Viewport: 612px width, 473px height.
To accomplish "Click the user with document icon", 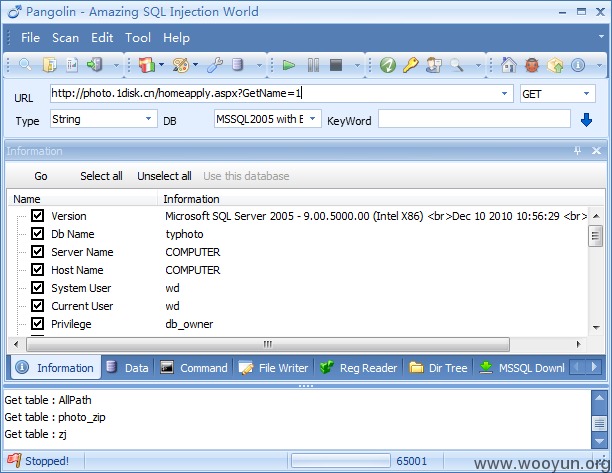I will point(434,65).
